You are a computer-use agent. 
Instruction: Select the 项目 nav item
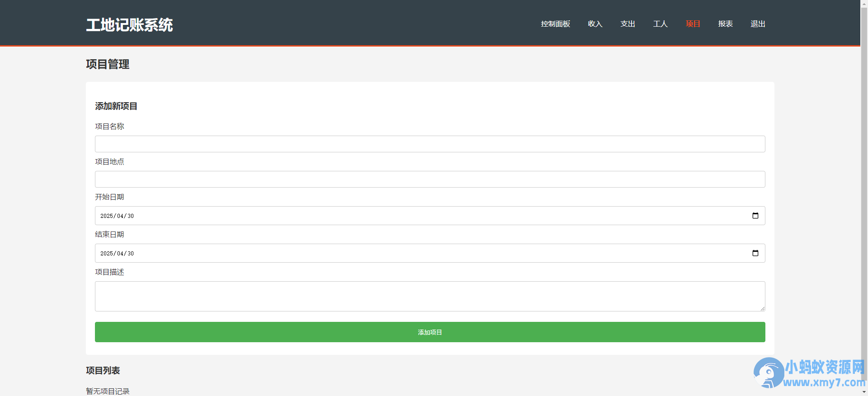[693, 24]
